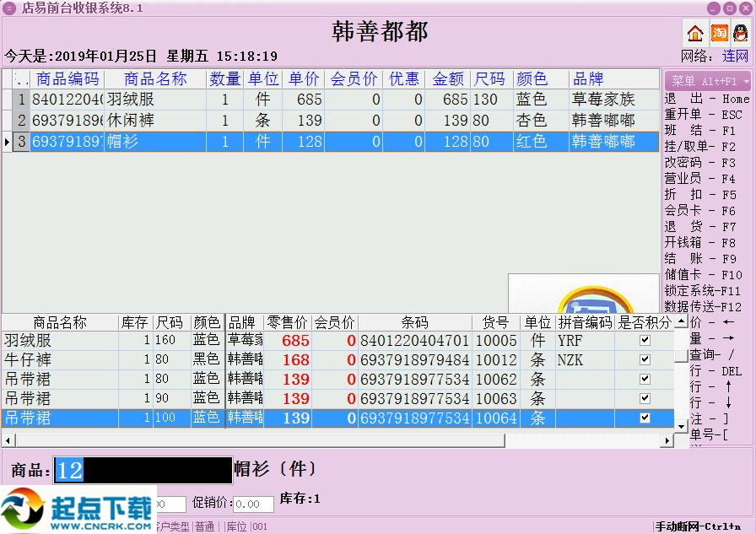Screen dimensions: 756x534
Task: Click the 拼音编码 column header
Action: tap(585, 322)
